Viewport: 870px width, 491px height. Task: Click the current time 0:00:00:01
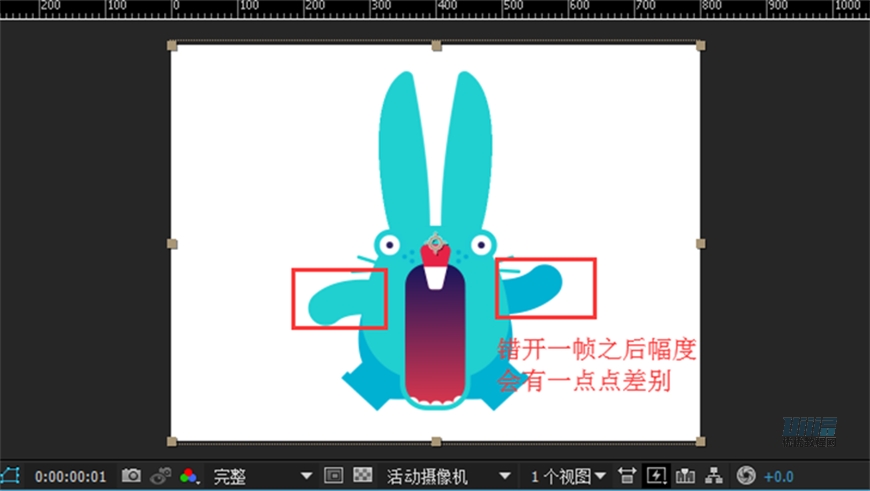tap(70, 477)
